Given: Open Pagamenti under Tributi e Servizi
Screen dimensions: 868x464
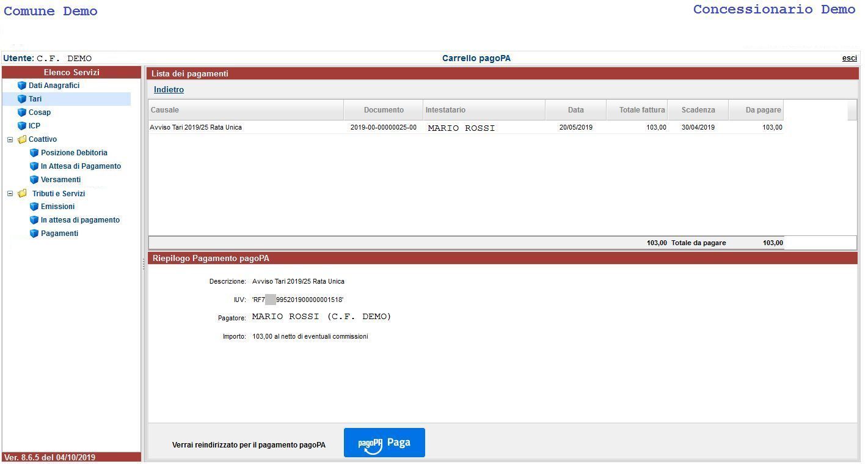Looking at the screenshot, I should (59, 234).
